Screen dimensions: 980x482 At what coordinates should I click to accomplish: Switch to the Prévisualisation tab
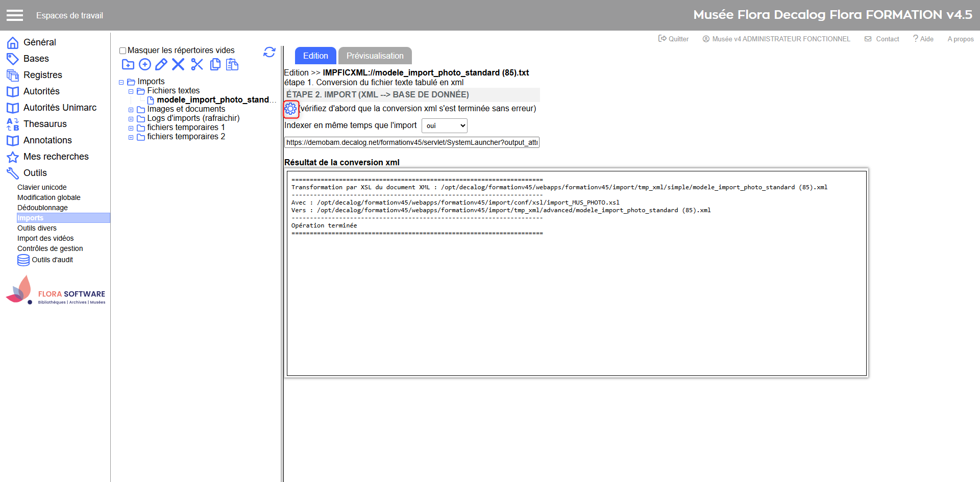click(x=375, y=56)
